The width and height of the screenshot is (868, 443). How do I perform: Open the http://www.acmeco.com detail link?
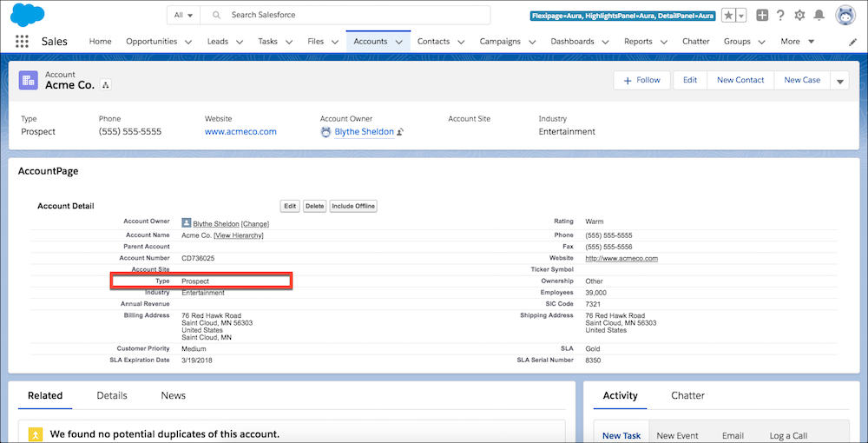[621, 259]
